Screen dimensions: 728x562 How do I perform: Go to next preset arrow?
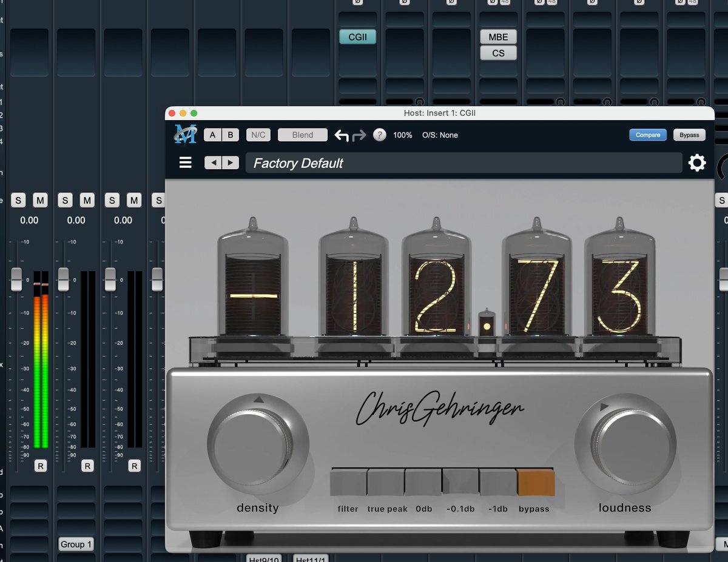click(x=230, y=162)
